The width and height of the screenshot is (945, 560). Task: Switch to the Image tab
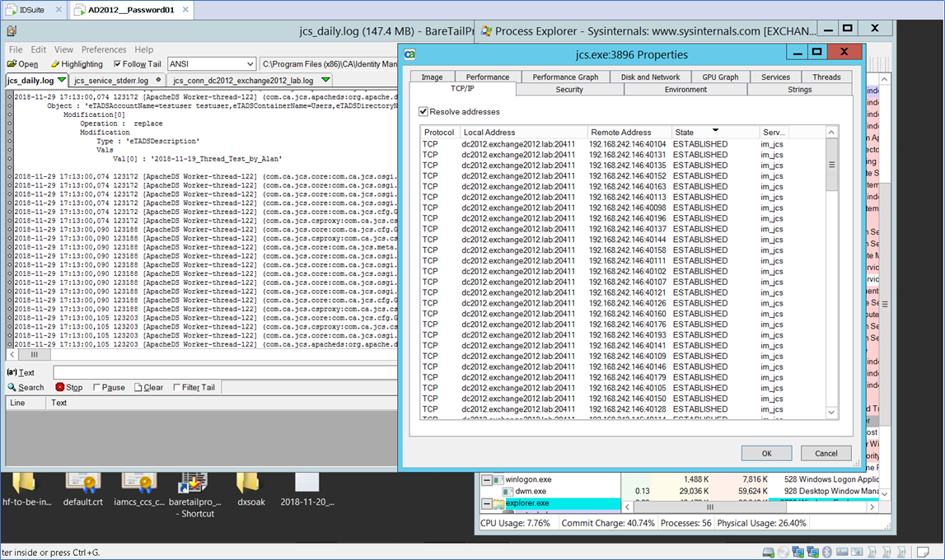[x=432, y=77]
